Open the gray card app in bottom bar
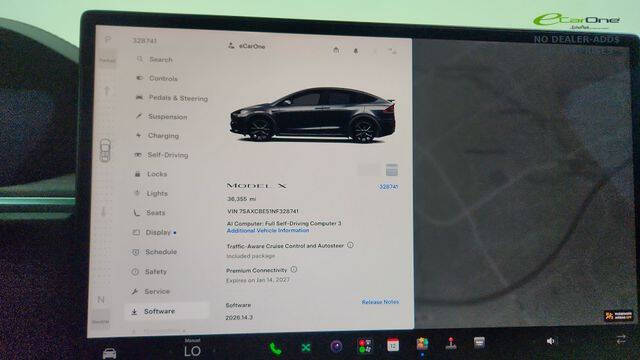The width and height of the screenshot is (640, 360). [x=479, y=342]
